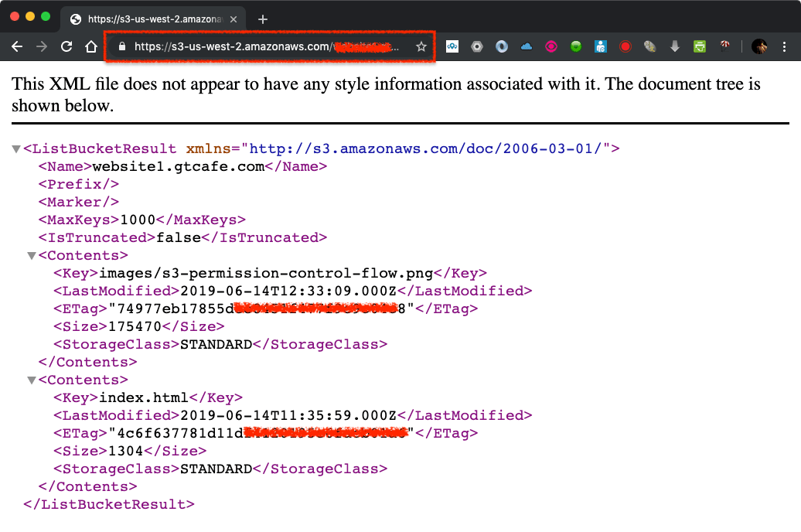Click the empty Marker tag
The image size is (801, 532).
pos(79,202)
